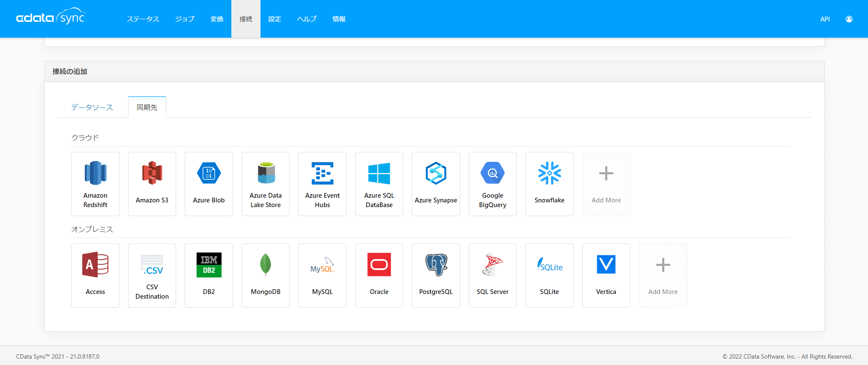Navigate to 設定
Screen dimensions: 868x365
tap(275, 19)
